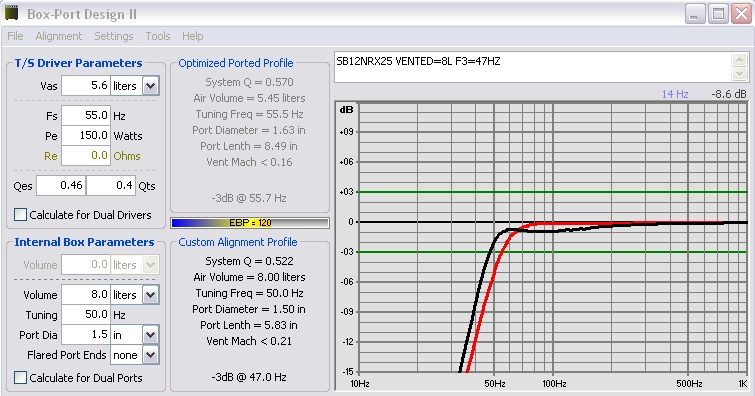
Task: Click the Port Diameter = 1.63 in text
Action: coord(249,130)
